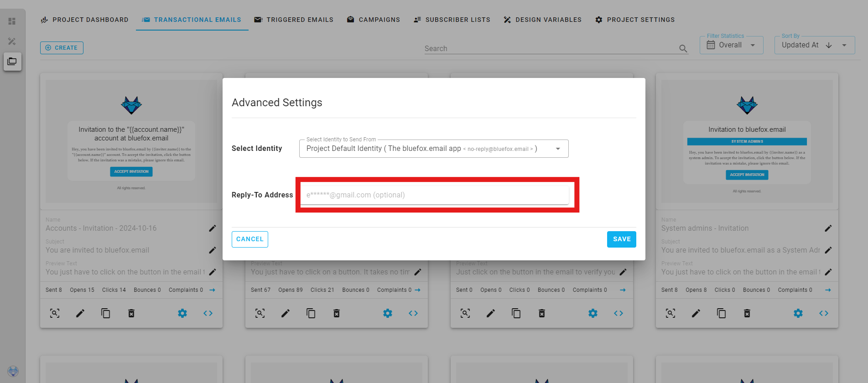Screen dimensions: 868x383
Task: Delete the System admins Invitation email
Action: point(747,313)
